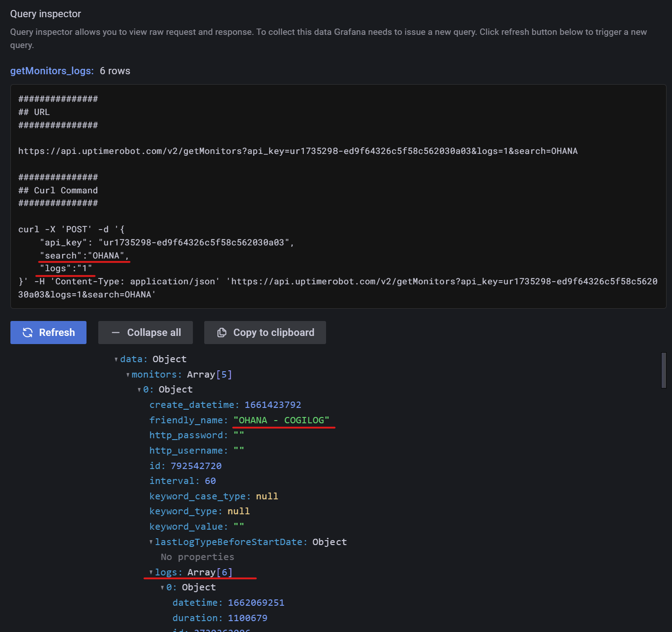Click the clipboard copy icon
Image resolution: width=672 pixels, height=632 pixels.
pos(222,332)
